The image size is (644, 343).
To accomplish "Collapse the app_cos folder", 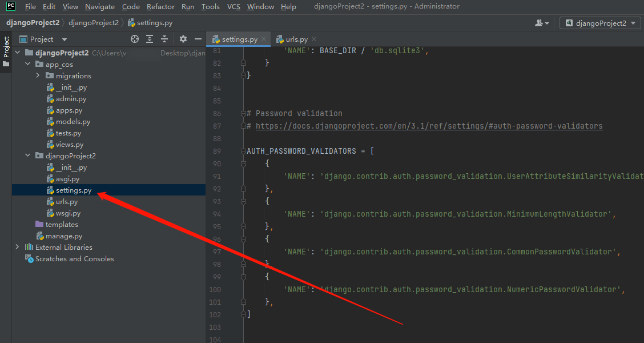I will coord(27,64).
